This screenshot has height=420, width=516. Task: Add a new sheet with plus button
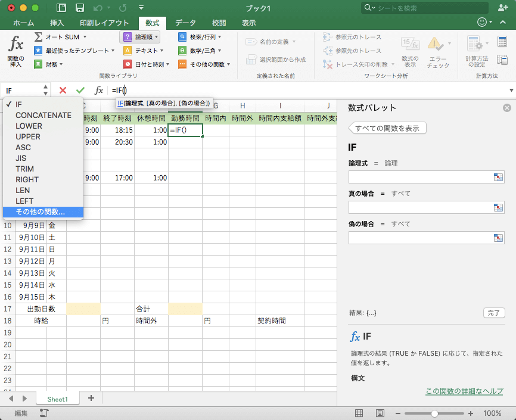pos(91,398)
